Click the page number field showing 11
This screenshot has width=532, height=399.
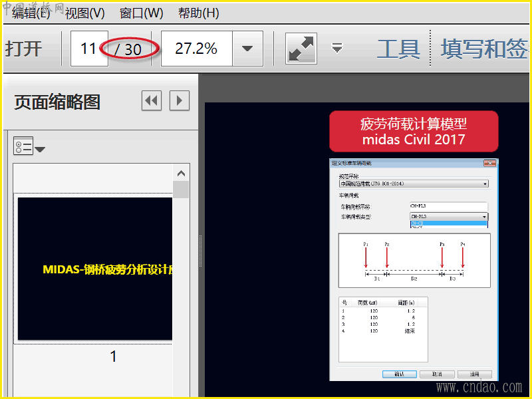[89, 49]
